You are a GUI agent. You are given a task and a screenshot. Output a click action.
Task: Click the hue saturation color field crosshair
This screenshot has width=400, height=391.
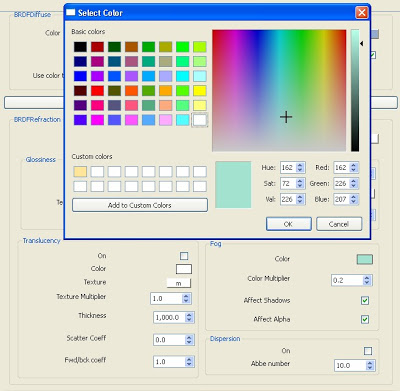click(x=286, y=117)
